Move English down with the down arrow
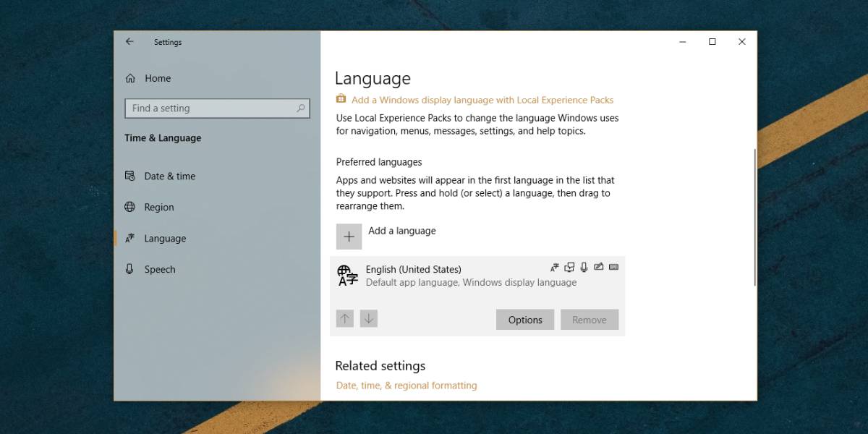868x434 pixels. tap(369, 318)
